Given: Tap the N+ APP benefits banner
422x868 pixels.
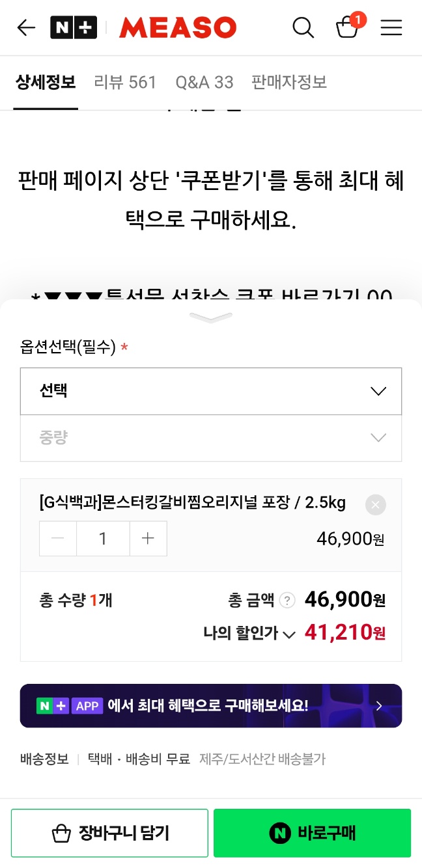Looking at the screenshot, I should [x=211, y=705].
